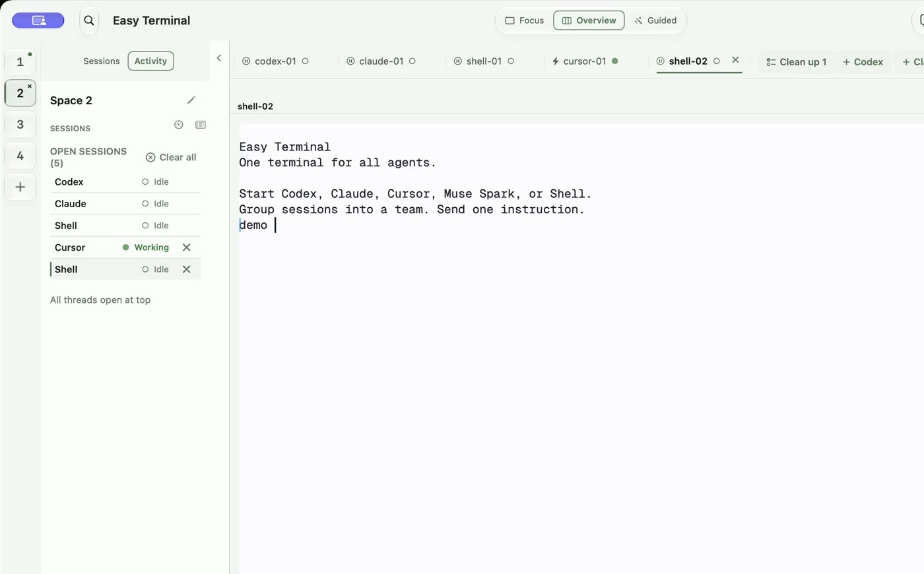This screenshot has width=924, height=574.
Task: Click the Idle status of Codex session
Action: click(156, 181)
